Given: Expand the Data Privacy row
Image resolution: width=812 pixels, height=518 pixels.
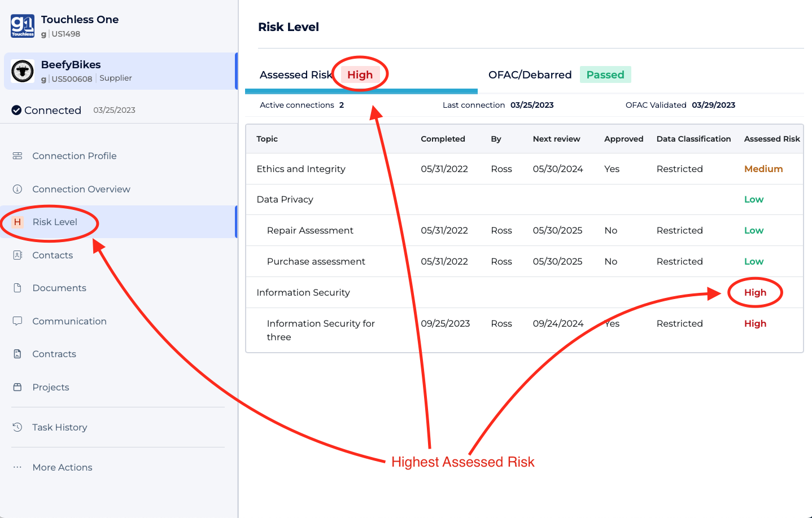Looking at the screenshot, I should 285,199.
